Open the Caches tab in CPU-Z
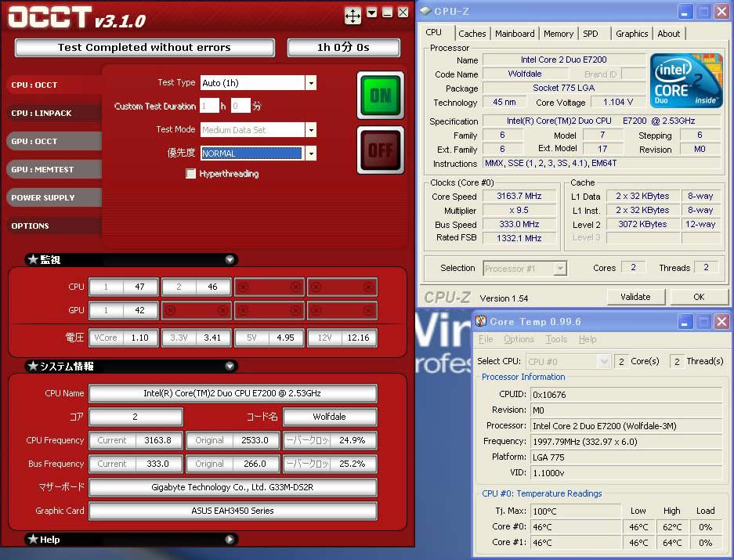Screen dimensions: 734x560 (472, 34)
